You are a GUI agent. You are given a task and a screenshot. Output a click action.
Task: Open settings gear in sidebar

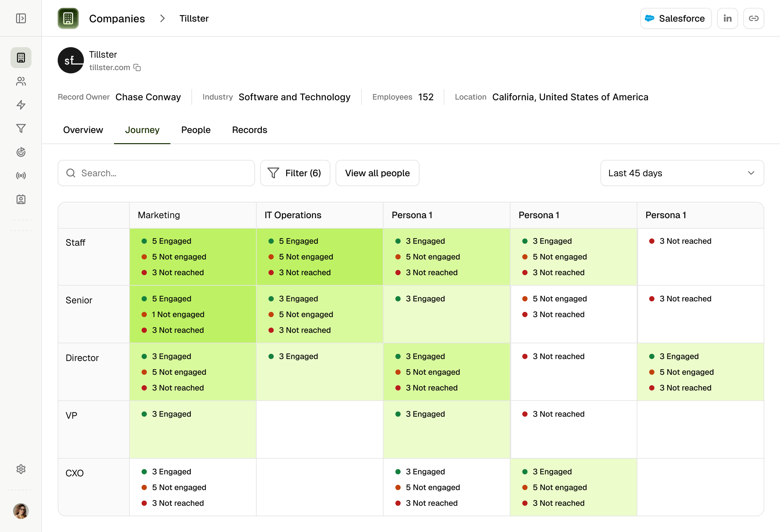click(21, 469)
